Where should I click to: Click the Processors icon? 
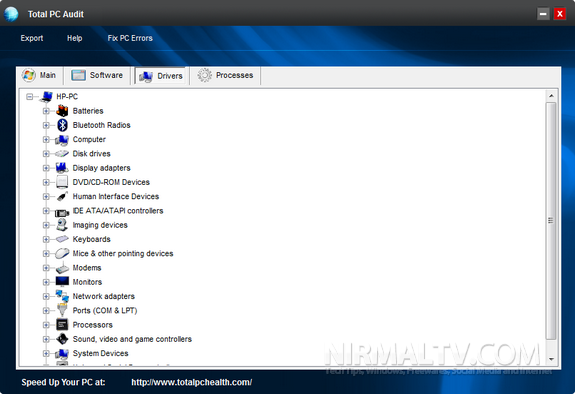(x=62, y=324)
